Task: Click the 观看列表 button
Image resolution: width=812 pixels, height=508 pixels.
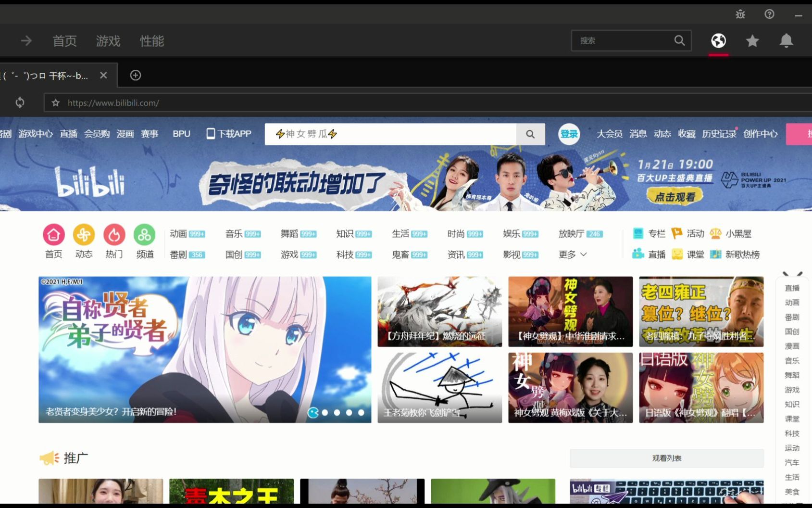Action: (x=666, y=458)
